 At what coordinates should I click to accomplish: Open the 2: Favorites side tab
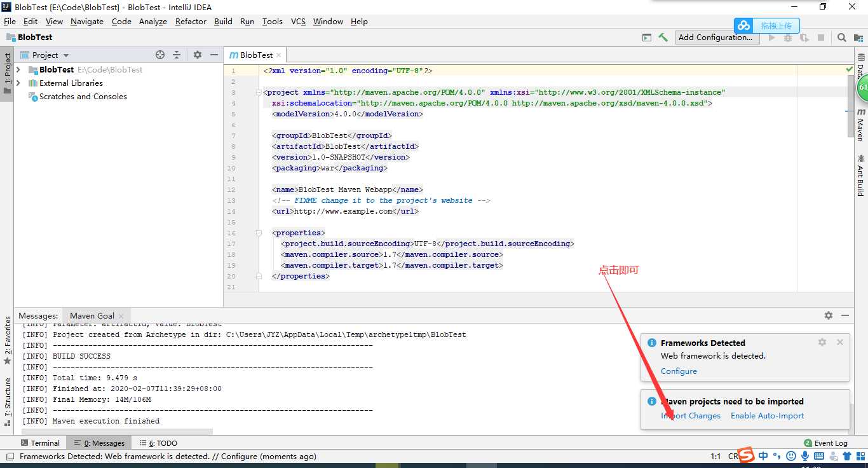pos(8,340)
